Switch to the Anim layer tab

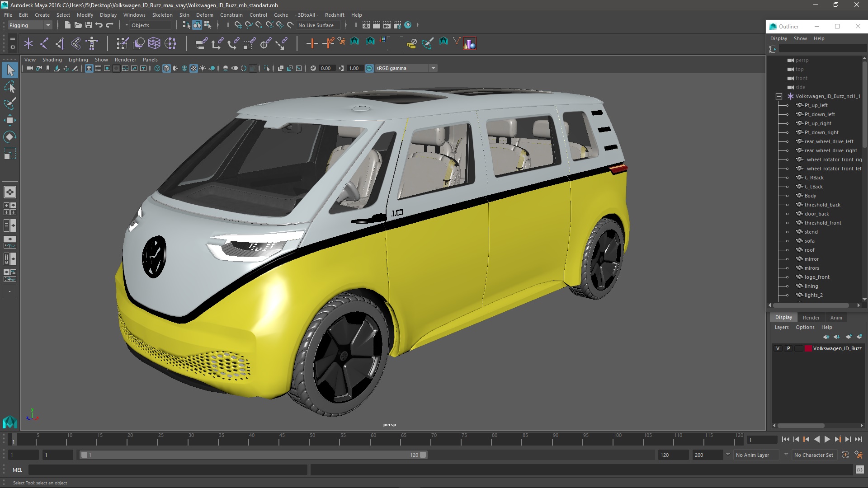tap(836, 318)
